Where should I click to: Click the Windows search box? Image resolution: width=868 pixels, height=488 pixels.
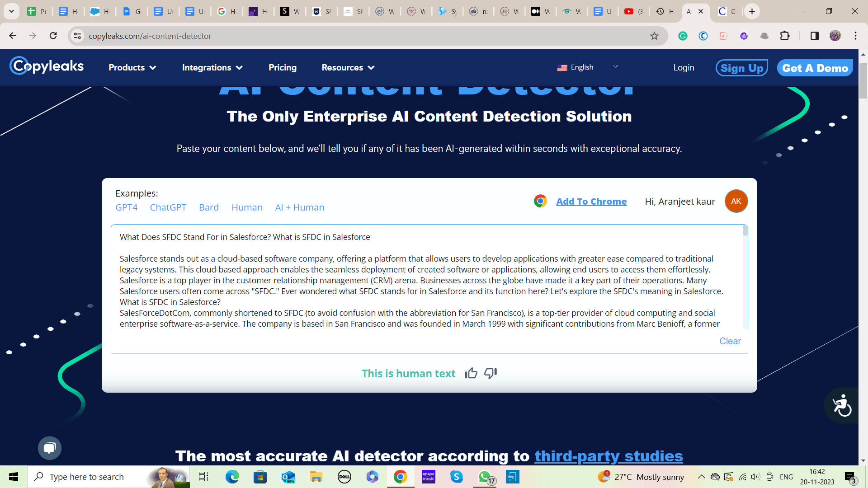click(108, 477)
